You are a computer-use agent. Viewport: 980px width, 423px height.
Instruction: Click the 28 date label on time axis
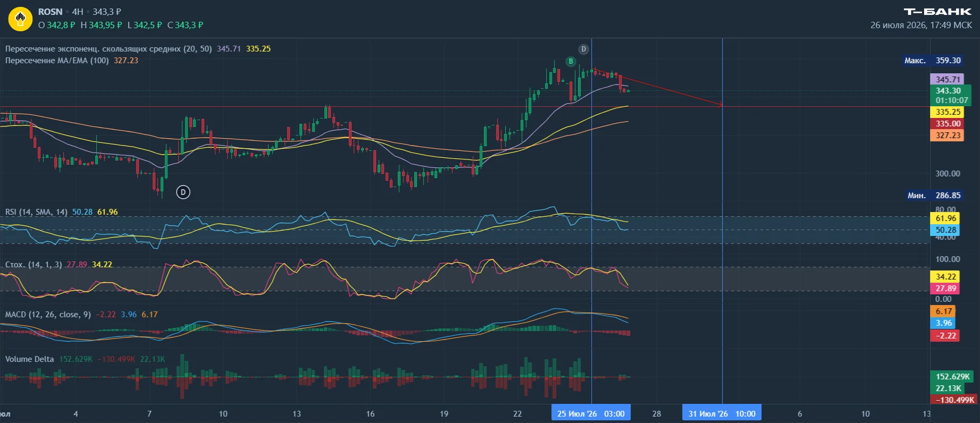tap(657, 413)
